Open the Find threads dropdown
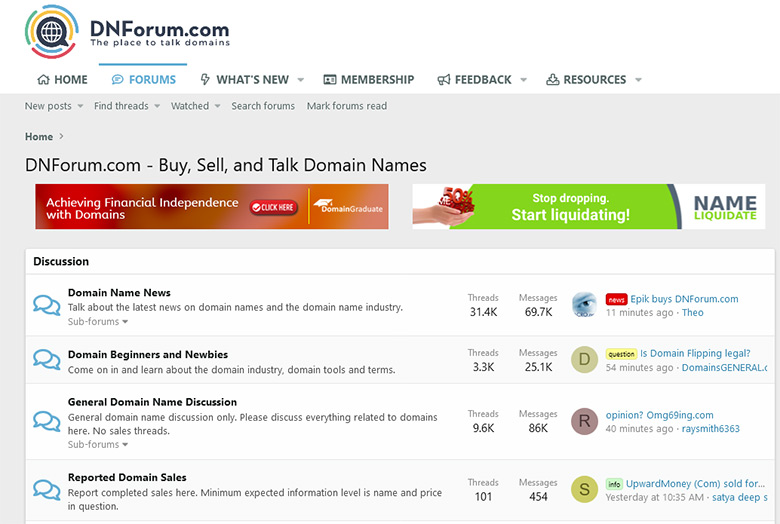The width and height of the screenshot is (780, 524). click(157, 106)
